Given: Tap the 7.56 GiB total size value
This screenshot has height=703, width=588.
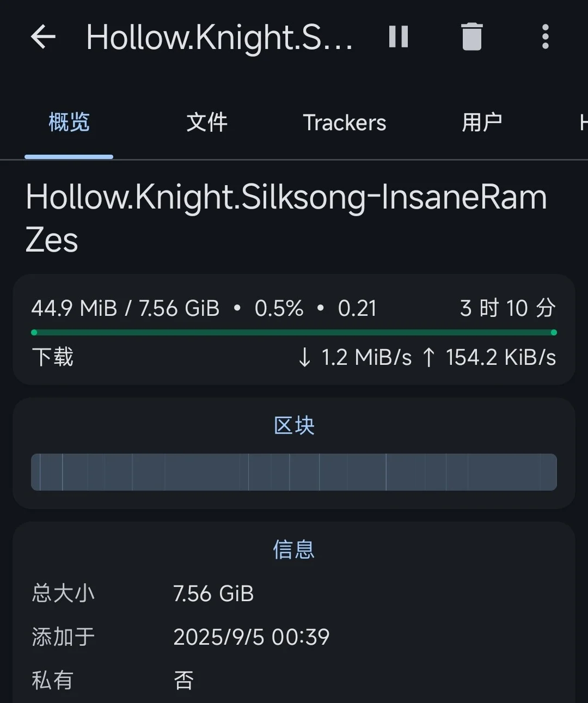Looking at the screenshot, I should point(213,594).
